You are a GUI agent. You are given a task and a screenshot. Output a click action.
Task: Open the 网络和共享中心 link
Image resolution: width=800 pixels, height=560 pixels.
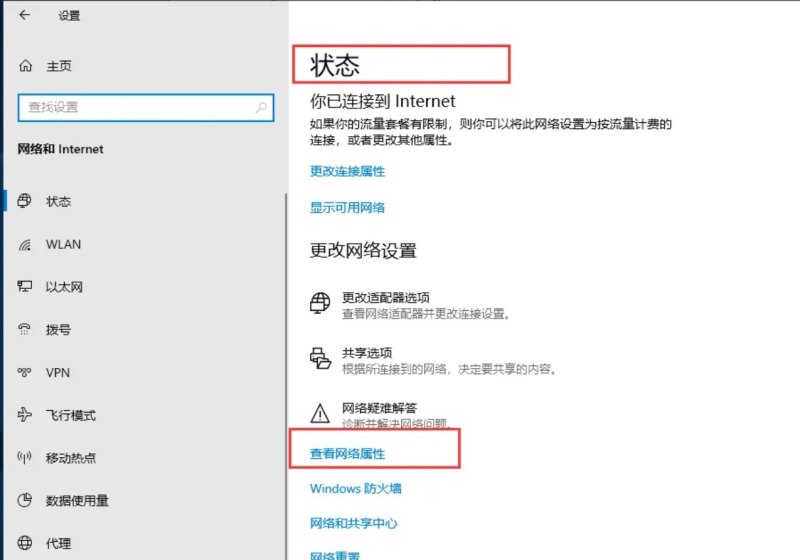[x=354, y=523]
